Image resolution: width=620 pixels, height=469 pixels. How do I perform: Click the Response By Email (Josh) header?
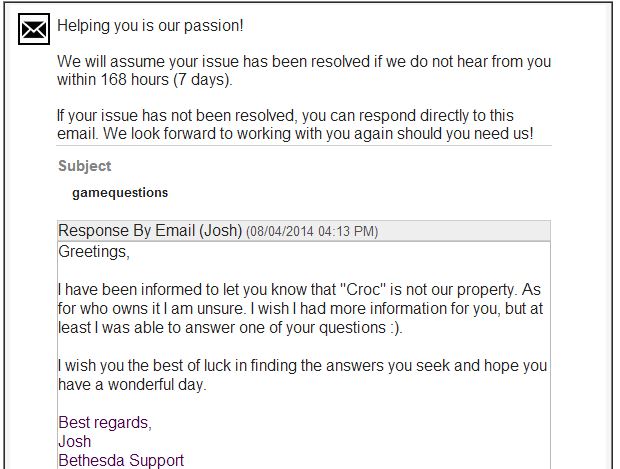coord(150,231)
